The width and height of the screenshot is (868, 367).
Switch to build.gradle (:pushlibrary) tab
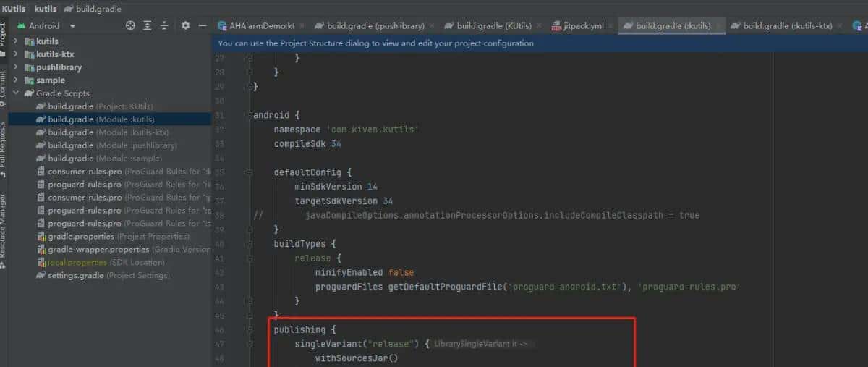coord(375,25)
